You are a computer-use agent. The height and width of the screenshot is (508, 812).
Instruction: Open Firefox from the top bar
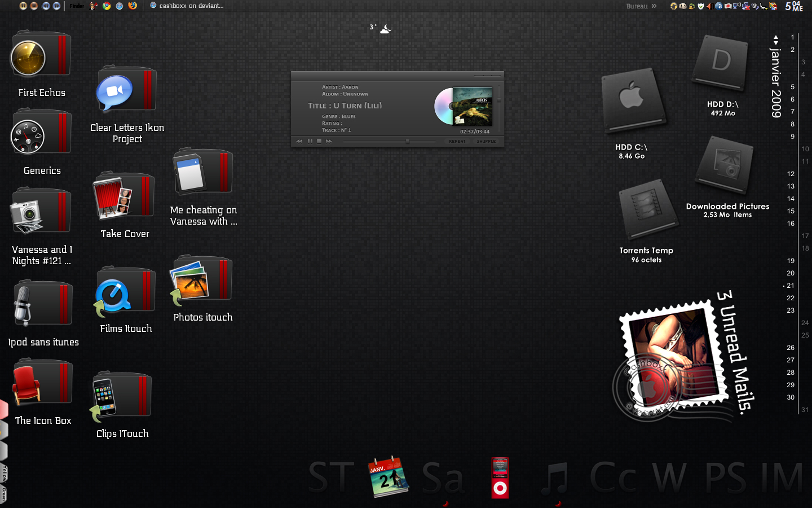pos(133,6)
